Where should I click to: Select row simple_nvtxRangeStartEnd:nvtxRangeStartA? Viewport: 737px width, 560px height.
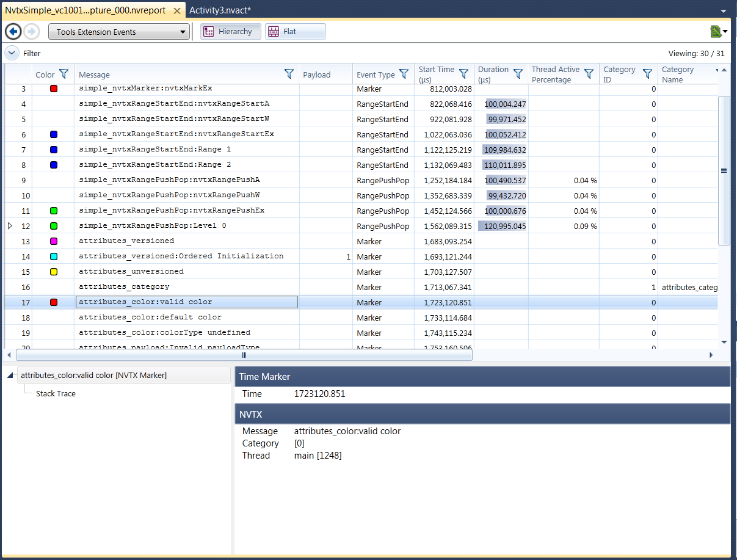click(361, 104)
